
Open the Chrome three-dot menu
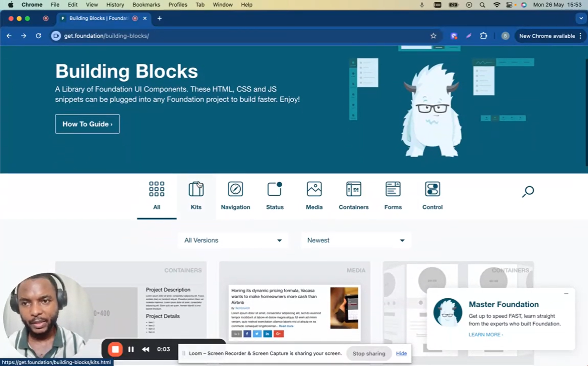tap(581, 36)
